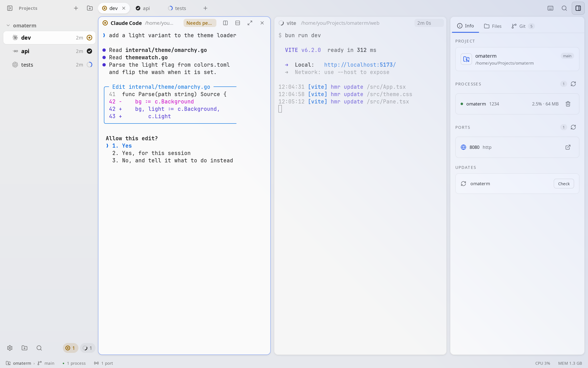
Task: Click the bottom sidebar add folder icon
Action: (x=24, y=348)
